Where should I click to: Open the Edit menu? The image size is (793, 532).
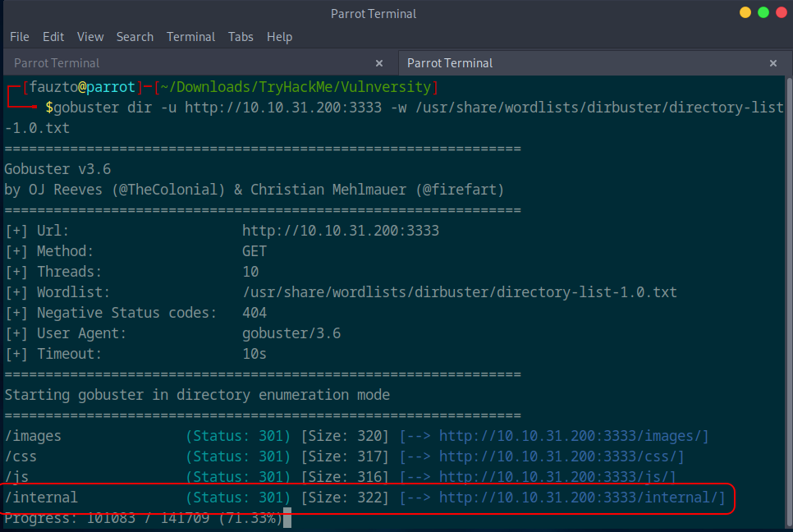53,37
